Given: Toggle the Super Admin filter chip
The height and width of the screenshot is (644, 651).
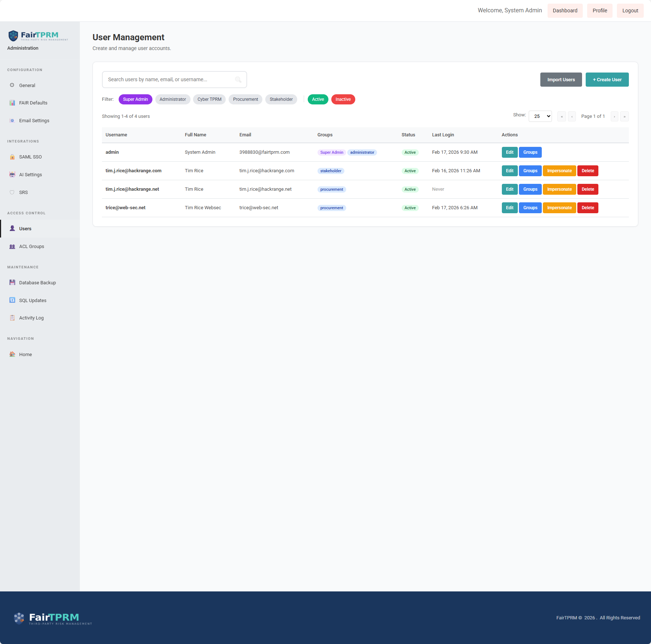Looking at the screenshot, I should (x=135, y=99).
